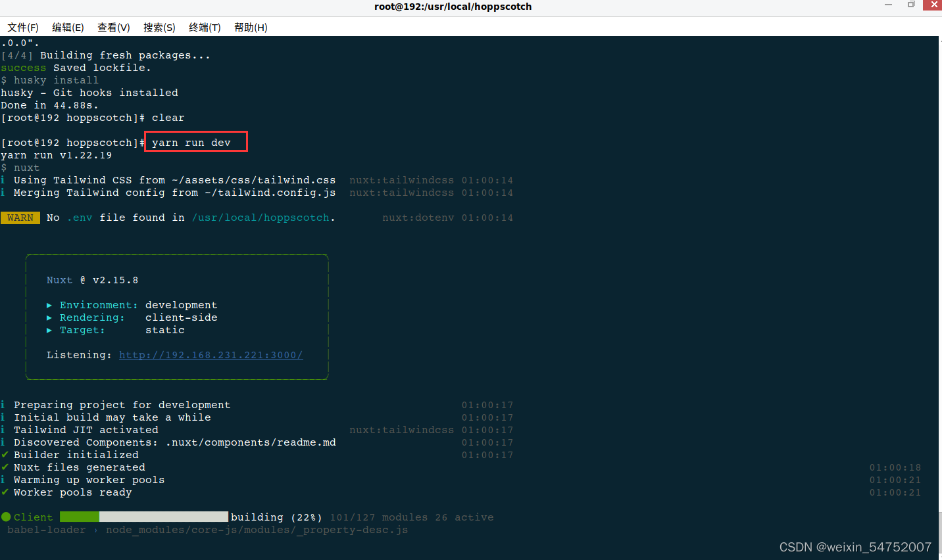Image resolution: width=942 pixels, height=560 pixels.
Task: Open the 查看(V) menu
Action: (113, 27)
